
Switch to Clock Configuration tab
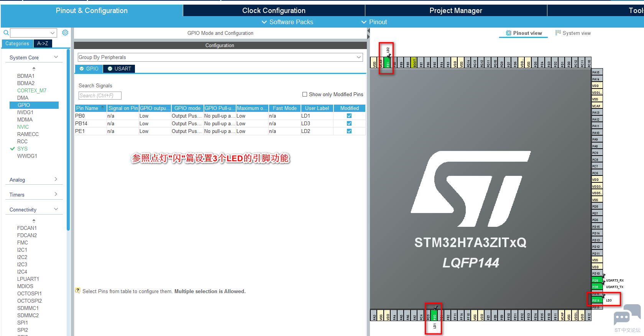point(274,10)
